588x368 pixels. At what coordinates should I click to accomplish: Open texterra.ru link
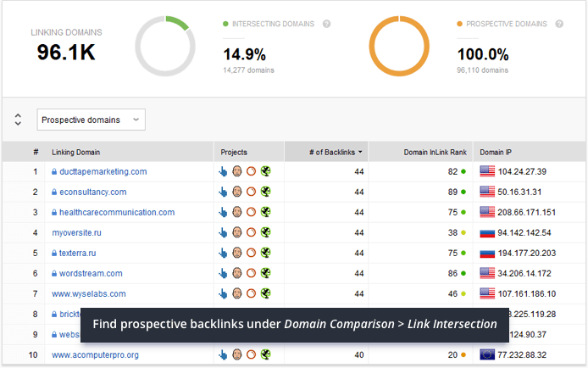click(78, 254)
